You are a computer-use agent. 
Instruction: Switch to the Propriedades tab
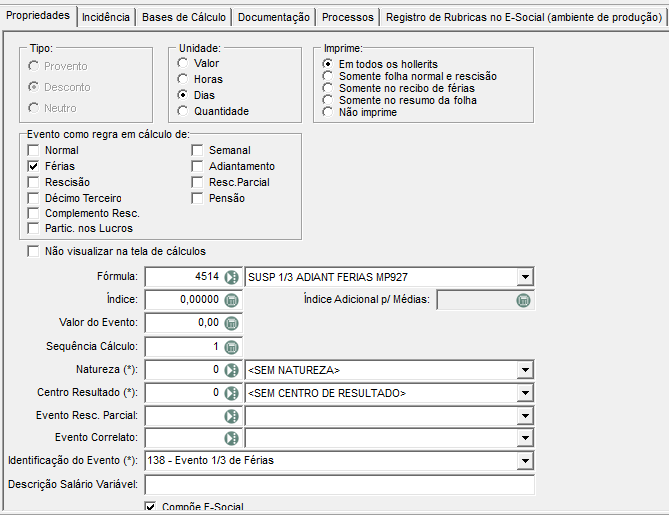(38, 16)
